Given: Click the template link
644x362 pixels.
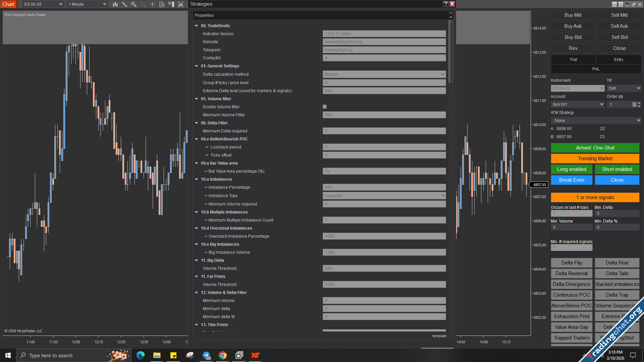Looking at the screenshot, I should tap(439, 336).
